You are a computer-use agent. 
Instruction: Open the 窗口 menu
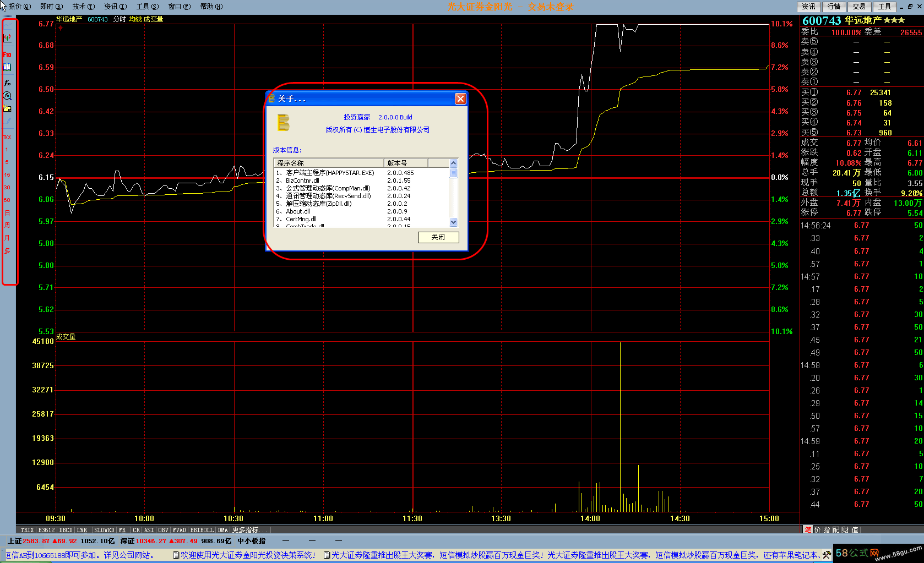[x=179, y=7]
